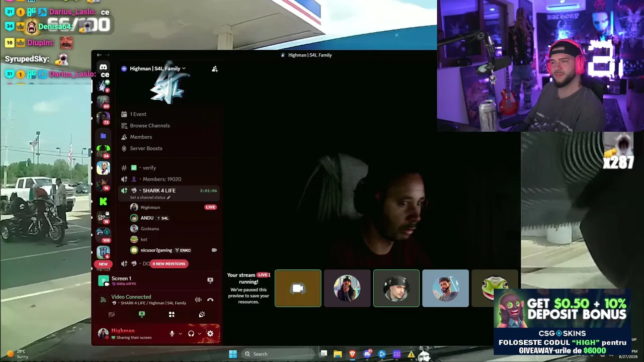Click the CSGOSkins deposit bonus banner
The width and height of the screenshot is (644, 362).
562,323
